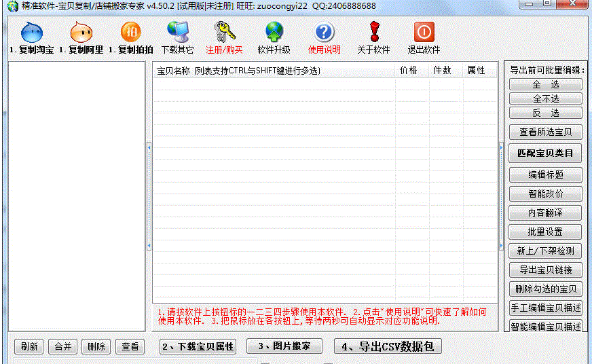Click the 复制阿里 orange mascot icon
Image resolution: width=592 pixels, height=364 pixels.
tap(81, 32)
